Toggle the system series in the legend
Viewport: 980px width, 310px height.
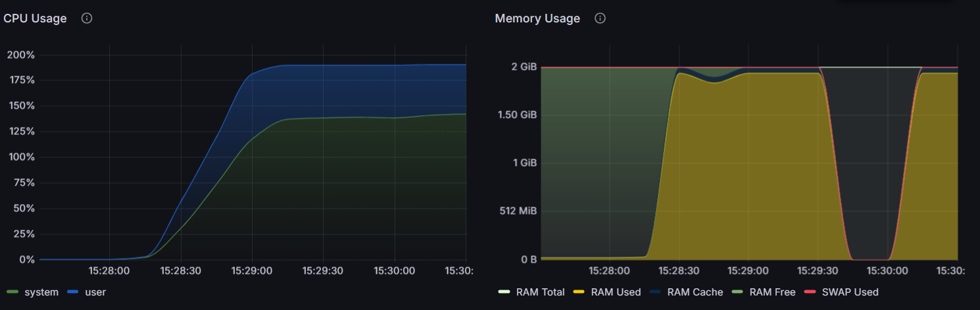point(41,292)
